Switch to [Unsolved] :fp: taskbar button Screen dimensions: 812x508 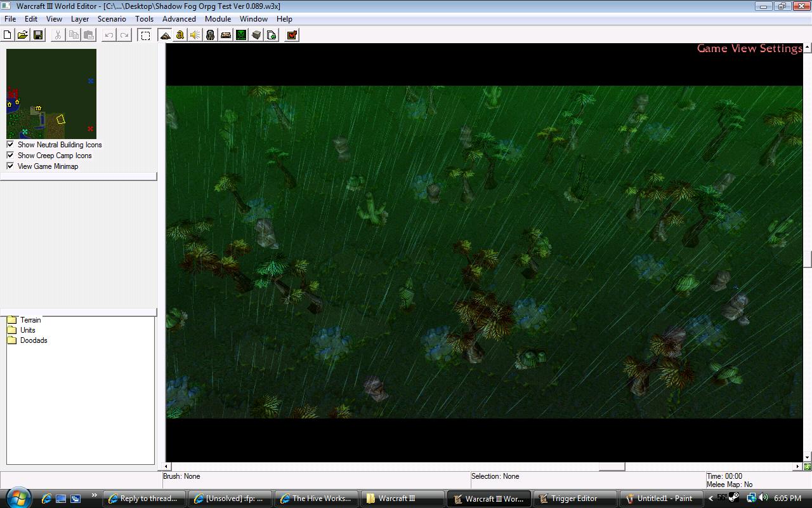[230, 498]
